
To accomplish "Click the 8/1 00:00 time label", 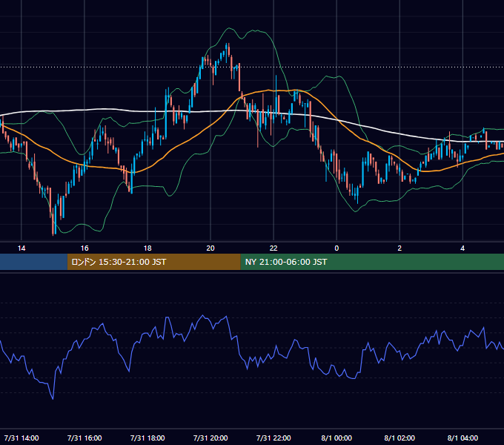I will (x=336, y=438).
